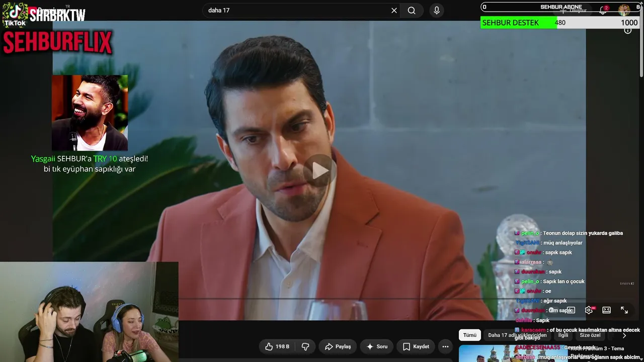Select the Tümü filter chip
The height and width of the screenshot is (362, 644).
point(470,335)
